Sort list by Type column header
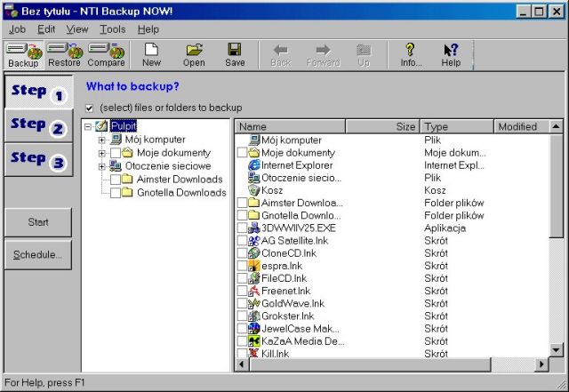The width and height of the screenshot is (569, 392). coord(457,126)
